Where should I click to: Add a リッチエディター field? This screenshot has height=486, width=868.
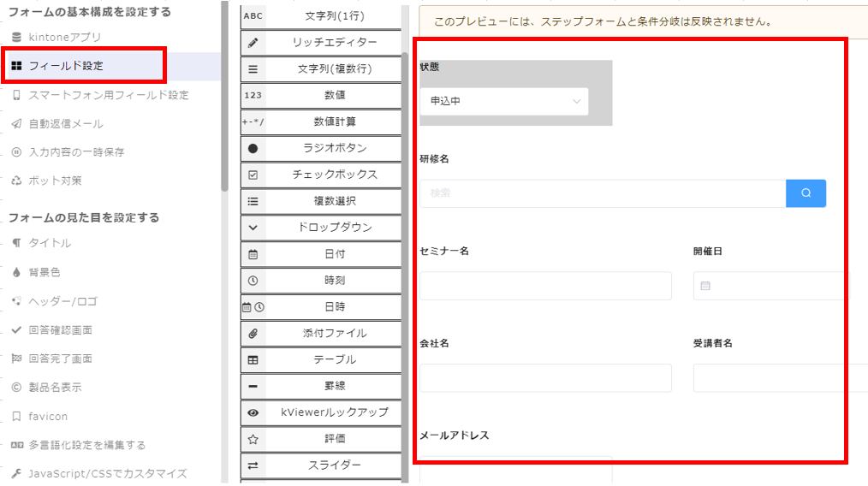click(x=321, y=43)
